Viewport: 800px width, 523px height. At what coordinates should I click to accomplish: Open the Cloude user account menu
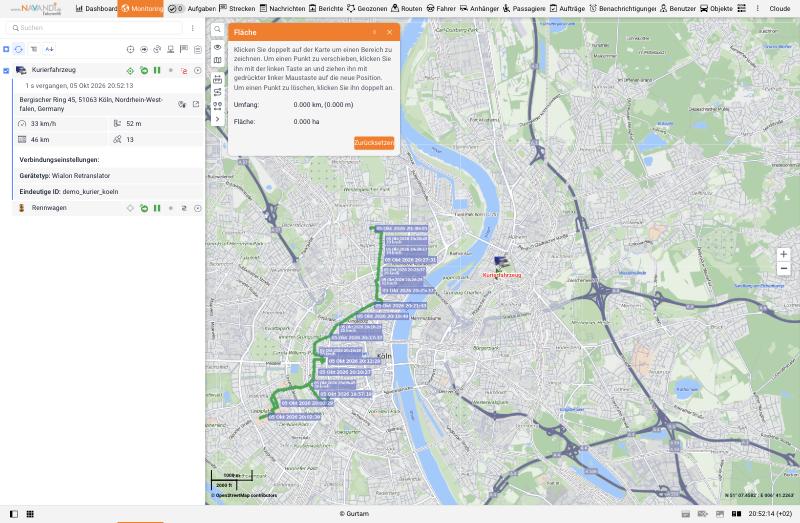[x=780, y=9]
